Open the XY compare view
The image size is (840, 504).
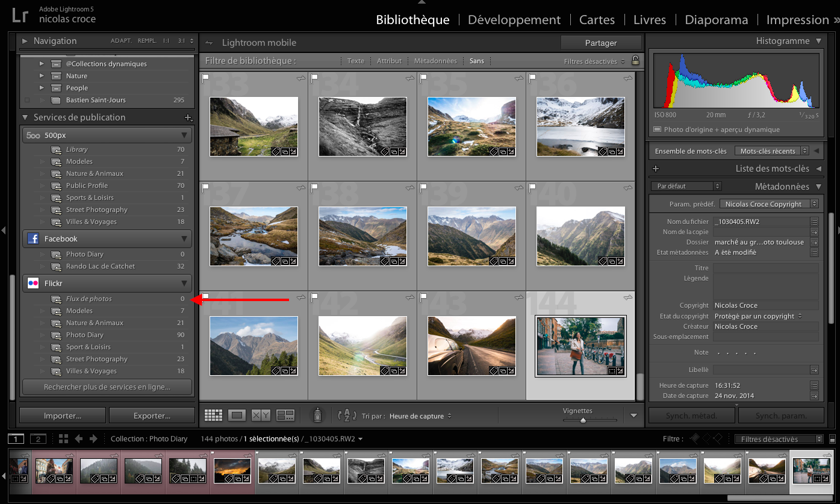261,415
